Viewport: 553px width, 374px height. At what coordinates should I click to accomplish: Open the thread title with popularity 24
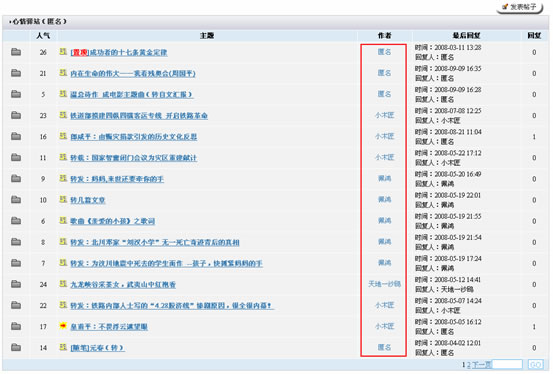(x=123, y=284)
